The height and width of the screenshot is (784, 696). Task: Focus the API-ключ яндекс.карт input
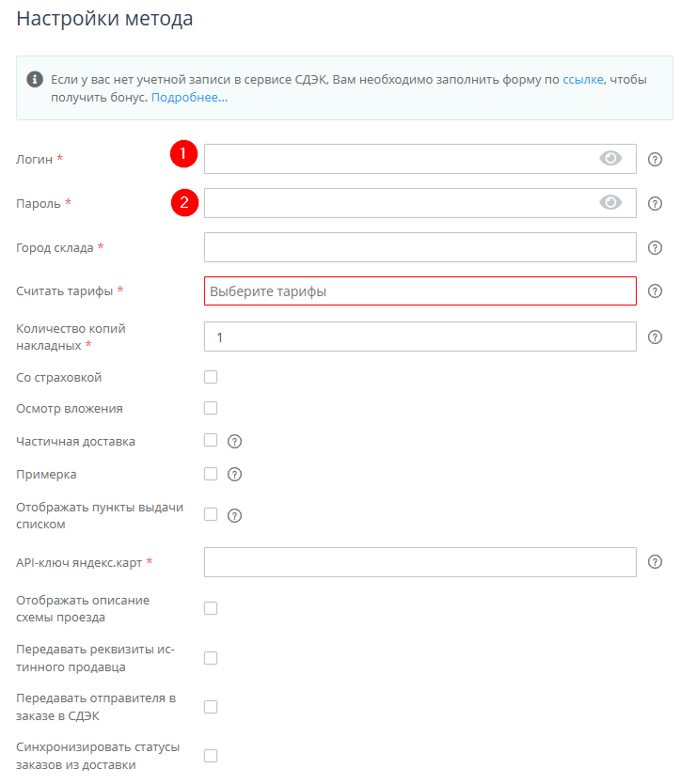coord(419,562)
